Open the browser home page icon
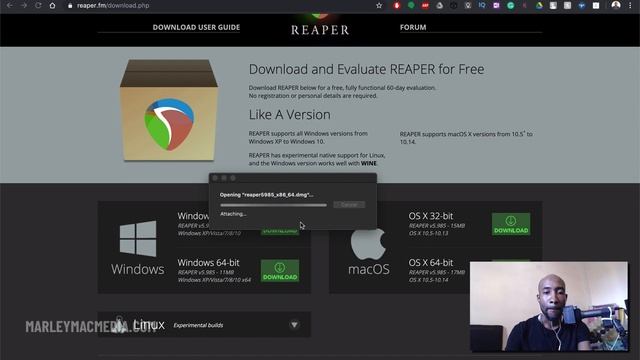Image resolution: width=640 pixels, height=360 pixels. [x=52, y=5]
